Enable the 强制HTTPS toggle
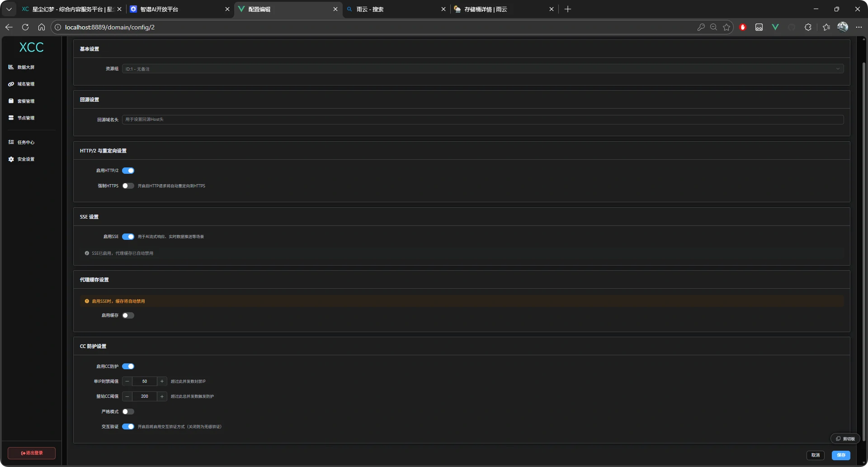Image resolution: width=868 pixels, height=467 pixels. [x=128, y=186]
